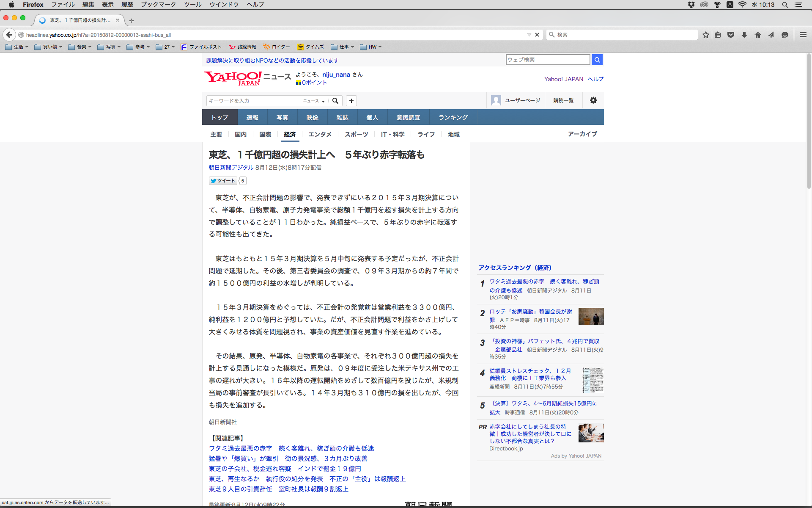Click the Pocket save icon in the toolbar

coord(731,35)
